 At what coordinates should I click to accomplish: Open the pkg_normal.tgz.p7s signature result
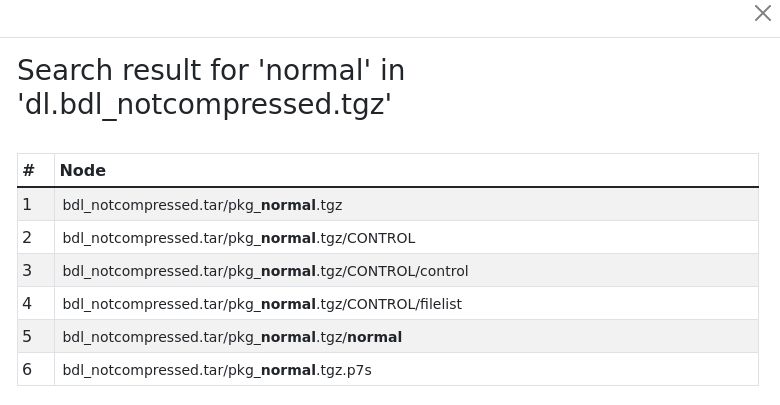(217, 370)
